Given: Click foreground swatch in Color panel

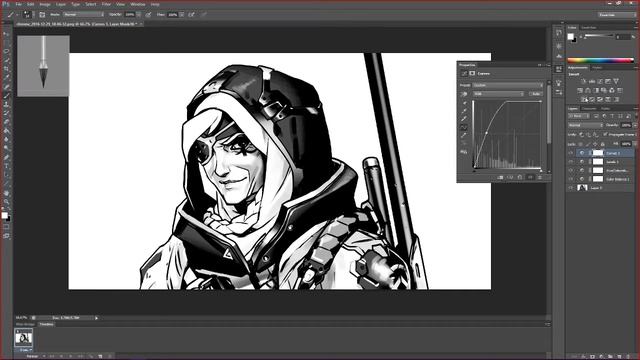Looking at the screenshot, I should click(571, 37).
